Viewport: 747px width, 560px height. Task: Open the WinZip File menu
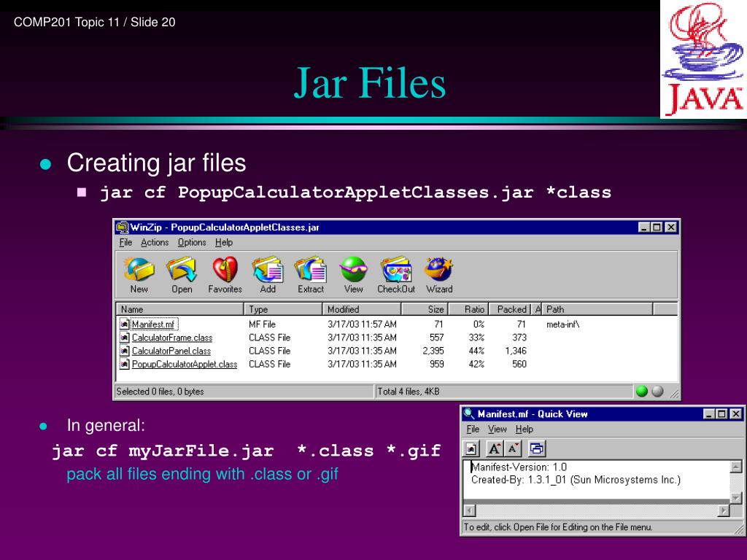click(125, 242)
